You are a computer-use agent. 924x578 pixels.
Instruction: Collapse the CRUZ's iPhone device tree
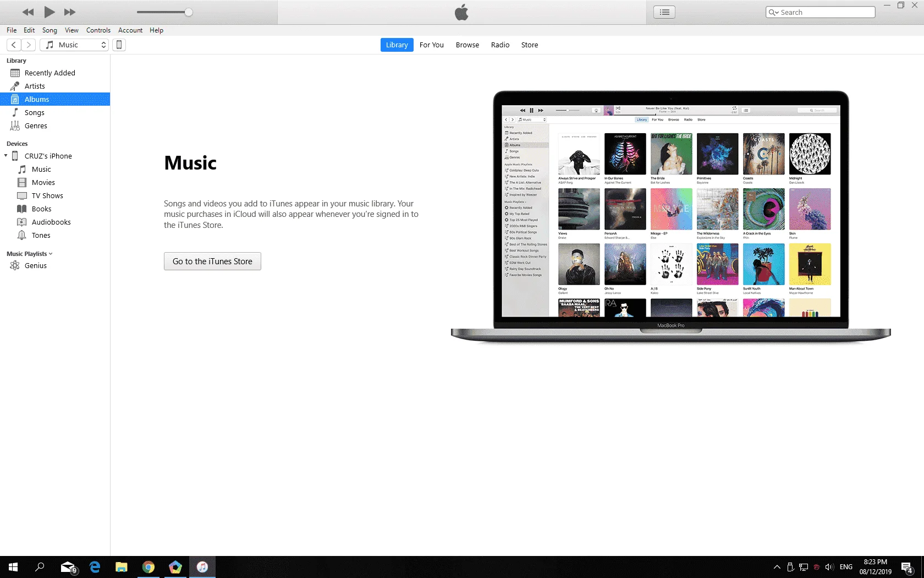(5, 156)
